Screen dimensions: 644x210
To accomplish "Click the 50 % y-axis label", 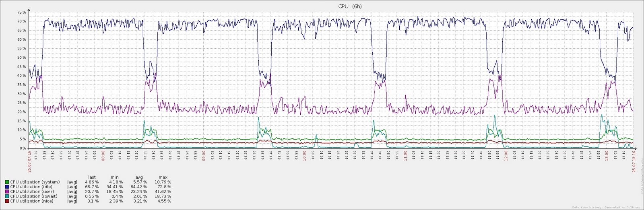I will (x=22, y=58).
